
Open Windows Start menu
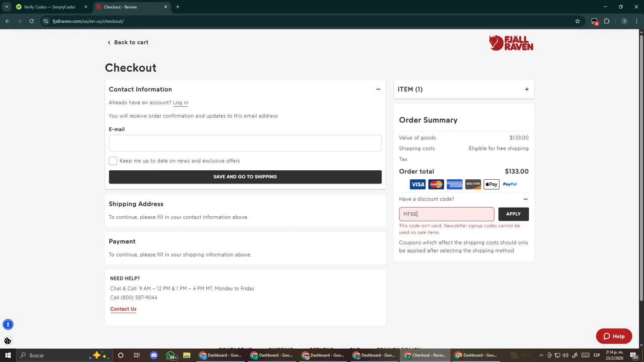coord(8,355)
